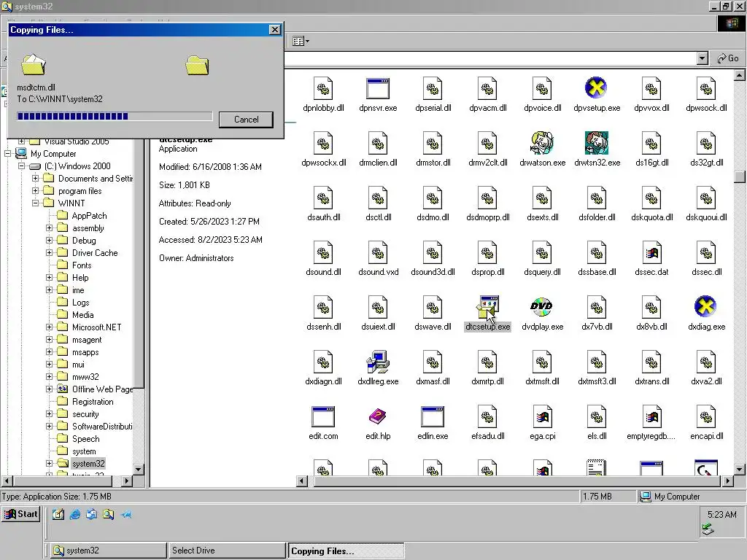Select the dsquery.dll file icon
747x560 pixels.
click(542, 252)
